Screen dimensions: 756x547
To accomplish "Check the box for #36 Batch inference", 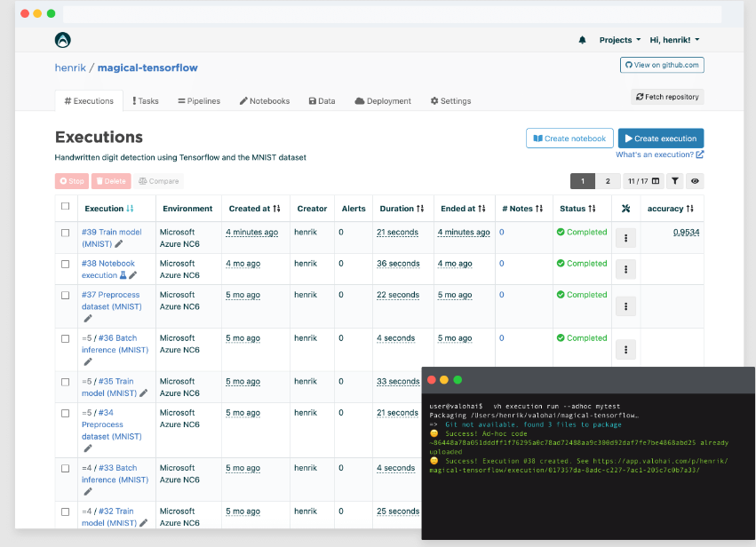I will click(66, 339).
